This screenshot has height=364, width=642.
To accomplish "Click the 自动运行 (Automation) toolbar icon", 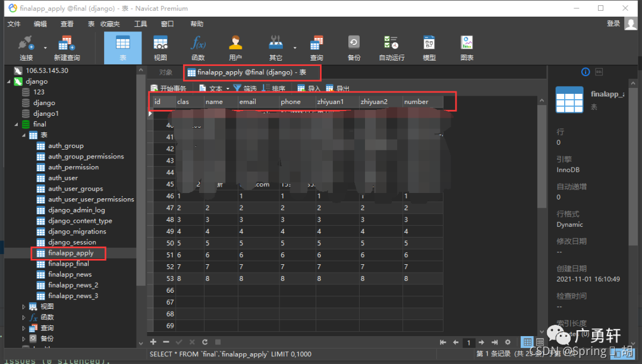I will pos(391,48).
